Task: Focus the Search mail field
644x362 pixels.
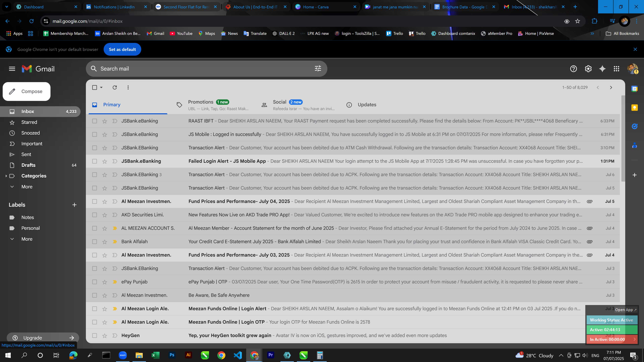Action: click(206, 69)
